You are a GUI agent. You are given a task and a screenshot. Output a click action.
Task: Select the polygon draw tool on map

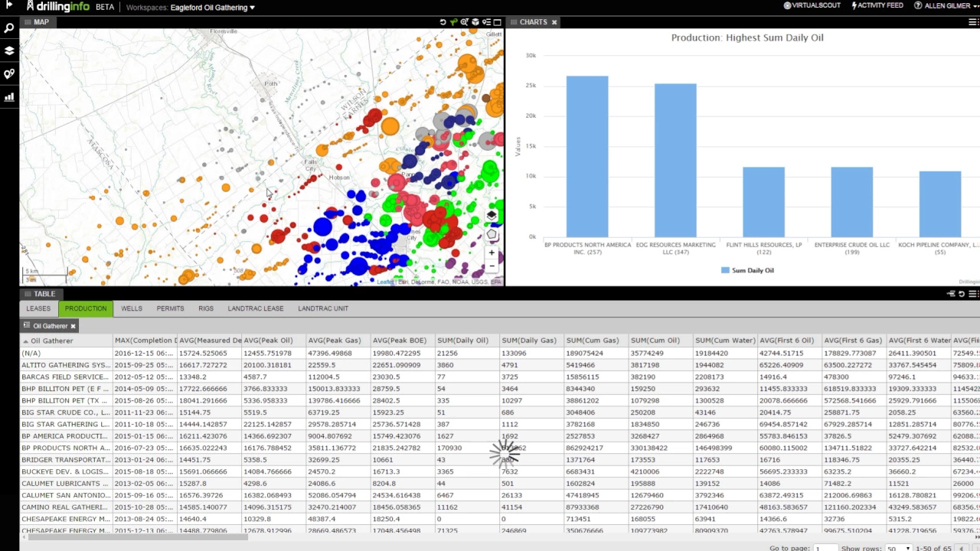(x=492, y=236)
